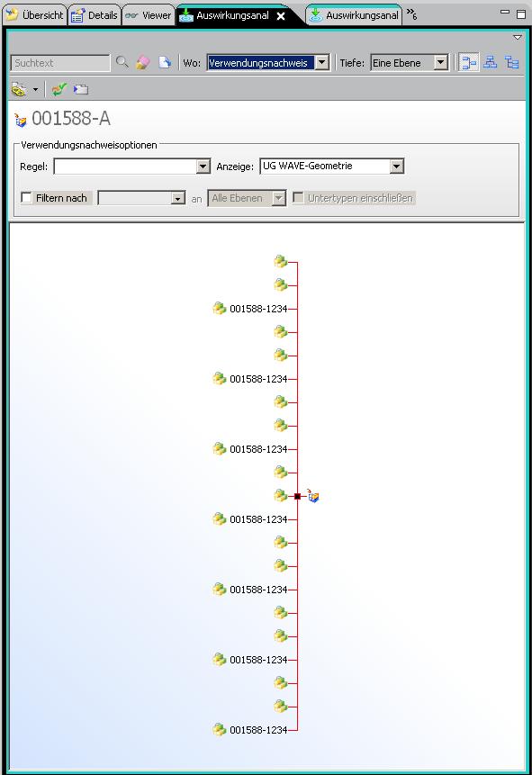Click the green refresh checkmark icon
The image size is (532, 775).
click(x=59, y=89)
